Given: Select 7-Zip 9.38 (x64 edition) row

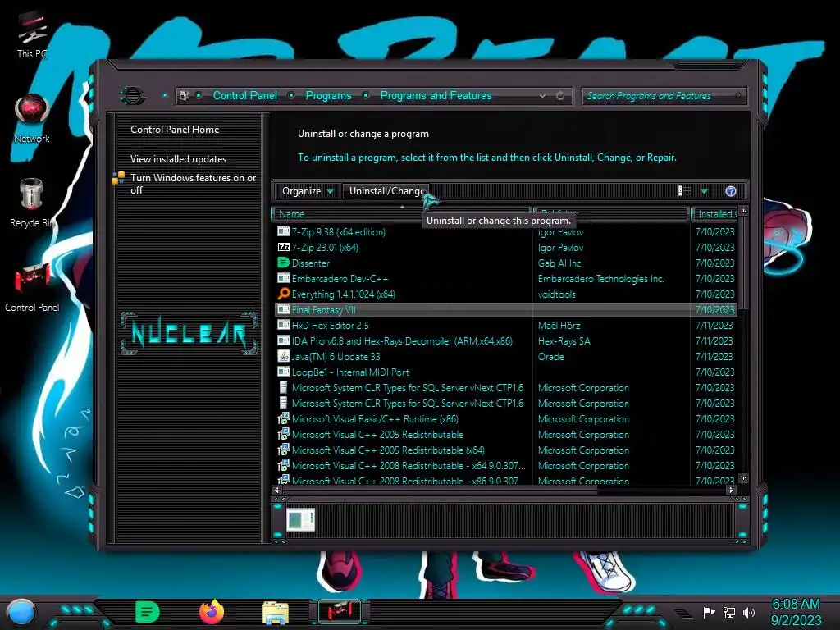Looking at the screenshot, I should [x=506, y=232].
